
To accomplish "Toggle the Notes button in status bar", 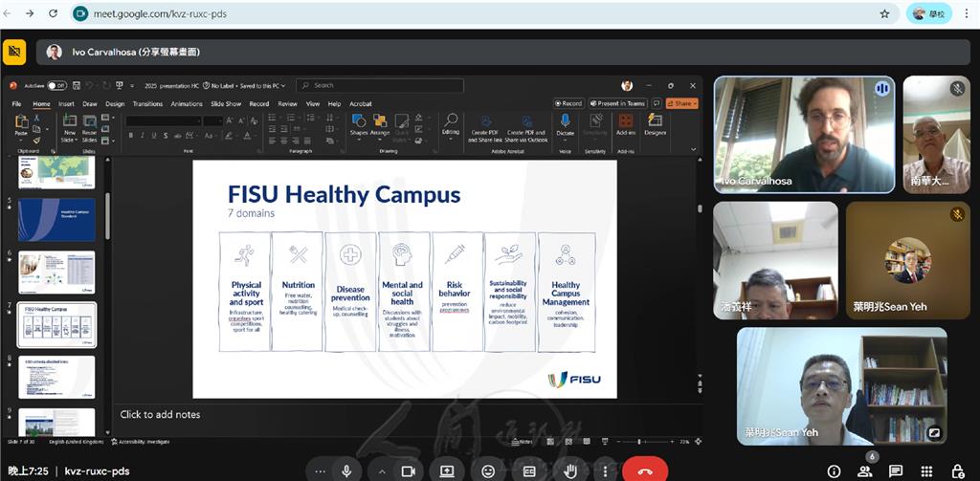I will coord(523,442).
